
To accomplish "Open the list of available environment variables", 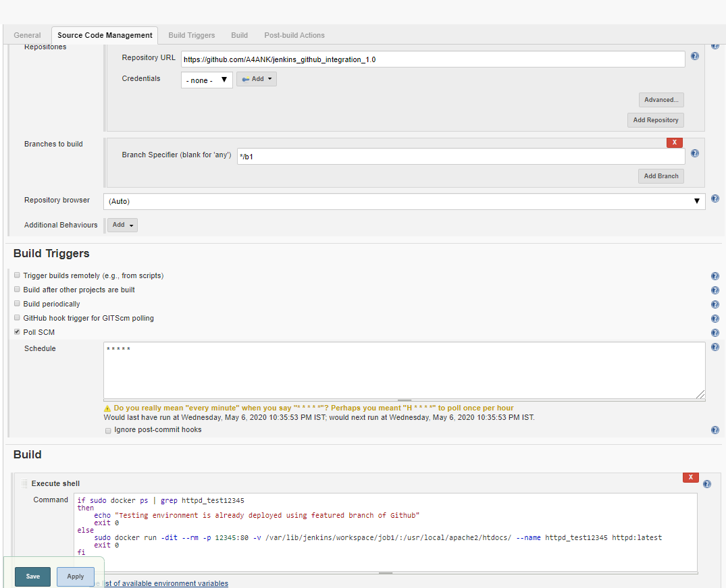I will pos(164,583).
